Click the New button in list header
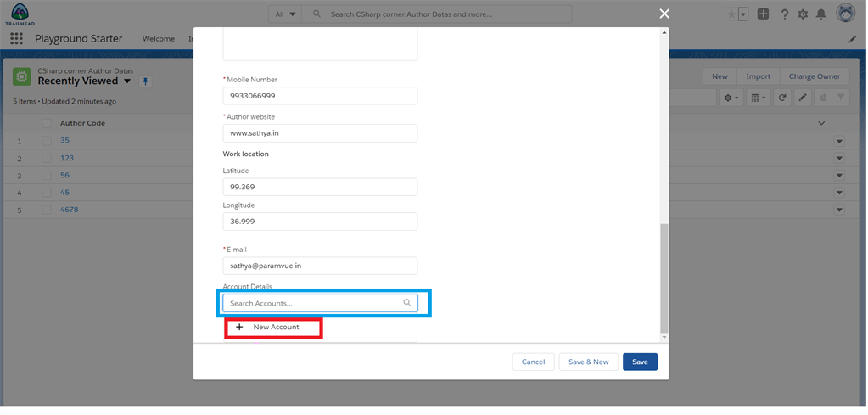This screenshot has width=868, height=415. coord(720,76)
